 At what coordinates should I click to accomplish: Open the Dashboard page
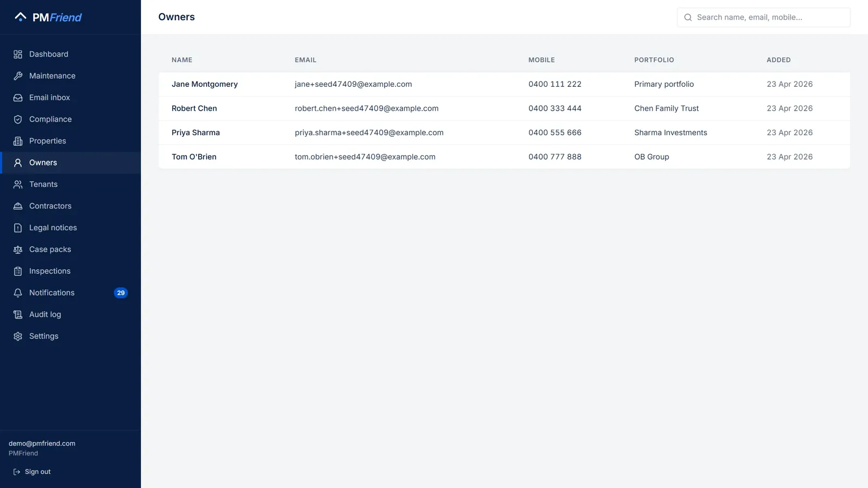(71, 54)
